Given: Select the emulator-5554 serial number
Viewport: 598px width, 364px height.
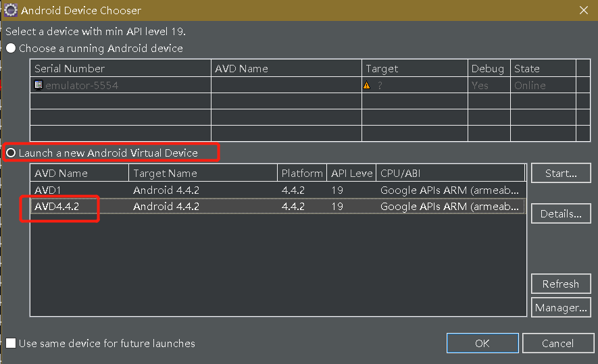Looking at the screenshot, I should point(82,85).
